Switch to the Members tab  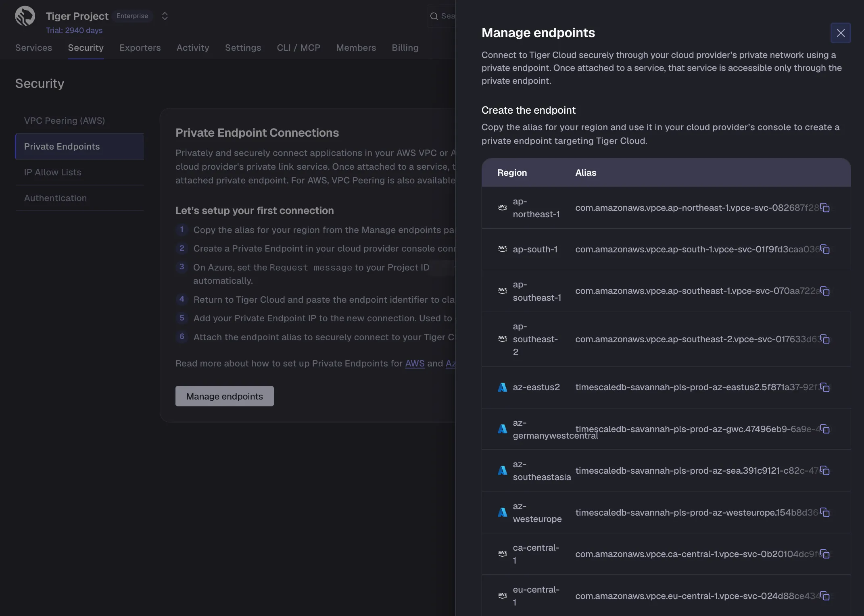(x=356, y=48)
